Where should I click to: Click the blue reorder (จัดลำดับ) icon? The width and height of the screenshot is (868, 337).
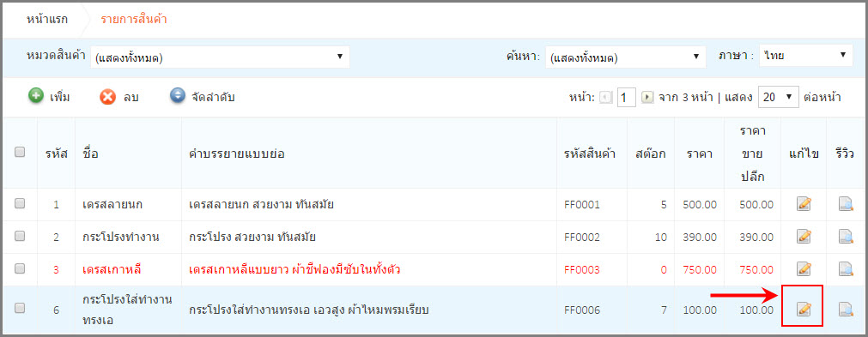click(177, 96)
